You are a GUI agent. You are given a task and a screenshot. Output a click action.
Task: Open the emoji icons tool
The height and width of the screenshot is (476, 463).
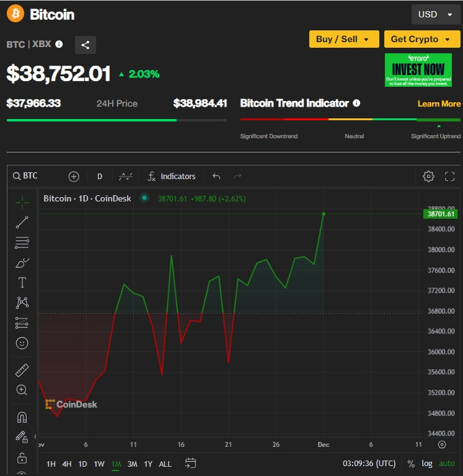(22, 343)
